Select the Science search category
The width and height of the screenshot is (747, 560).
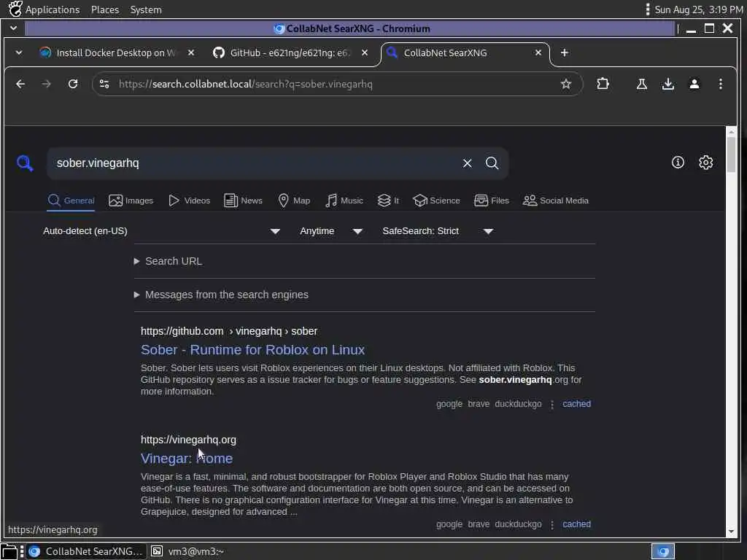click(x=436, y=201)
